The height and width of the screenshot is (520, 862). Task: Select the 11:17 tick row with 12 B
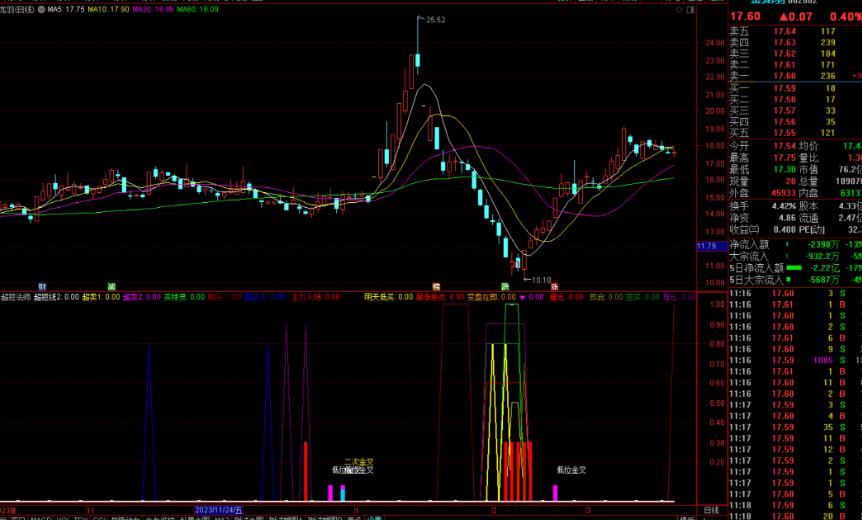(x=795, y=450)
